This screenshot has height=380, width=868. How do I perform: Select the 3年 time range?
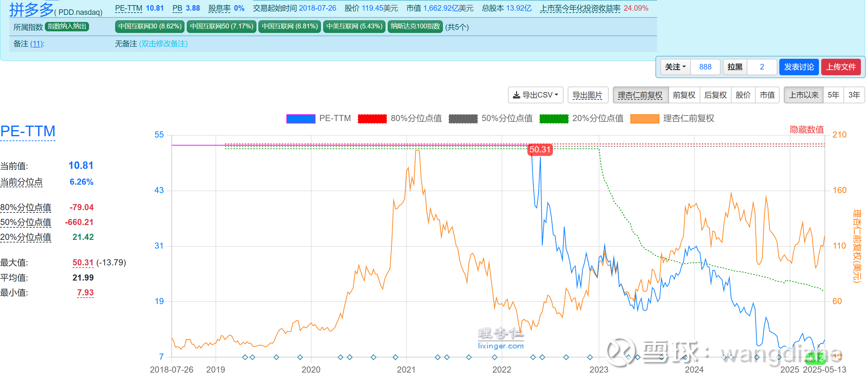click(x=854, y=95)
